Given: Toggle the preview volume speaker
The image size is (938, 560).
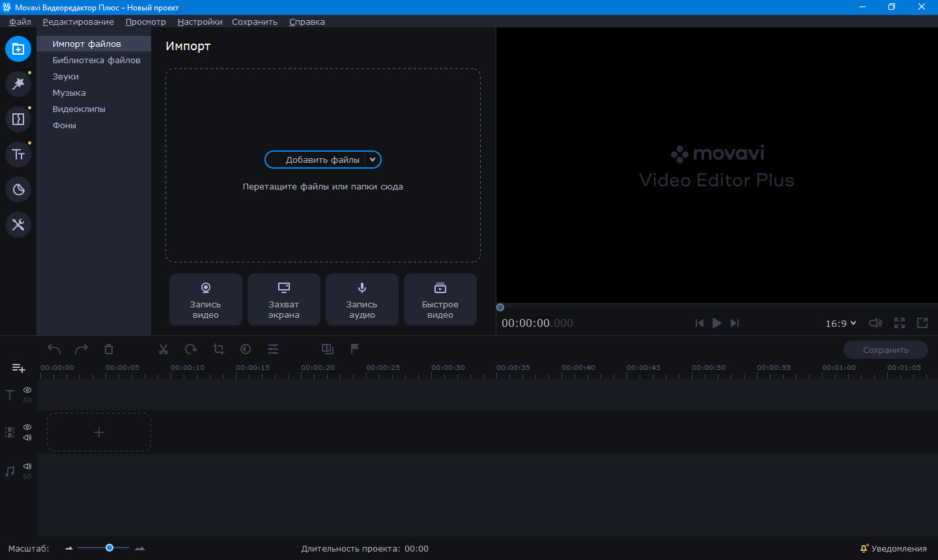Looking at the screenshot, I should coord(875,323).
